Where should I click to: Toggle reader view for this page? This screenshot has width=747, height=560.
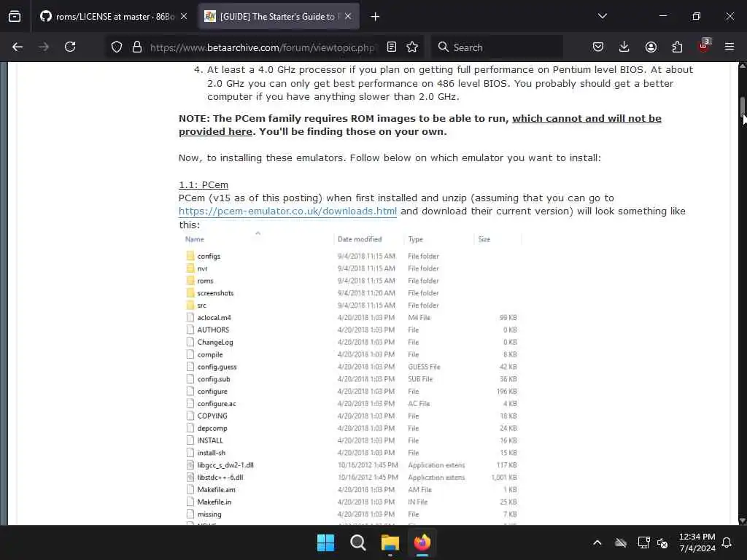click(x=392, y=47)
